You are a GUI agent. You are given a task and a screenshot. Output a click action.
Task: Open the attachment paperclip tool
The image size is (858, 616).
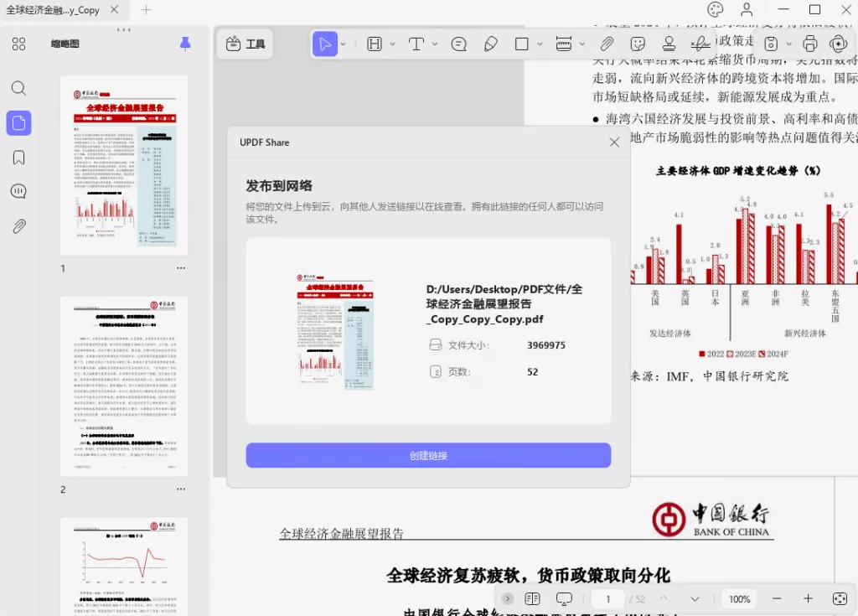(x=607, y=44)
